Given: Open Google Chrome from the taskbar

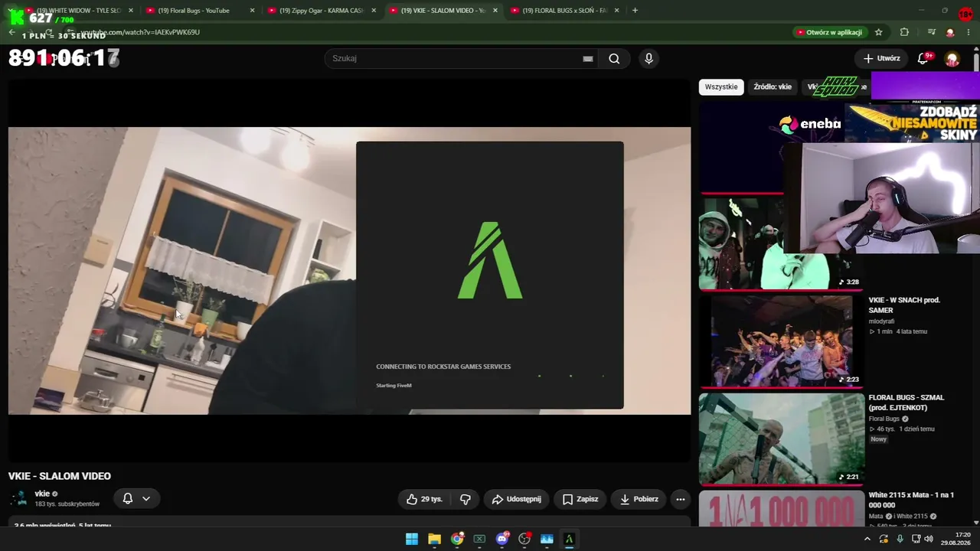Looking at the screenshot, I should coord(457,539).
